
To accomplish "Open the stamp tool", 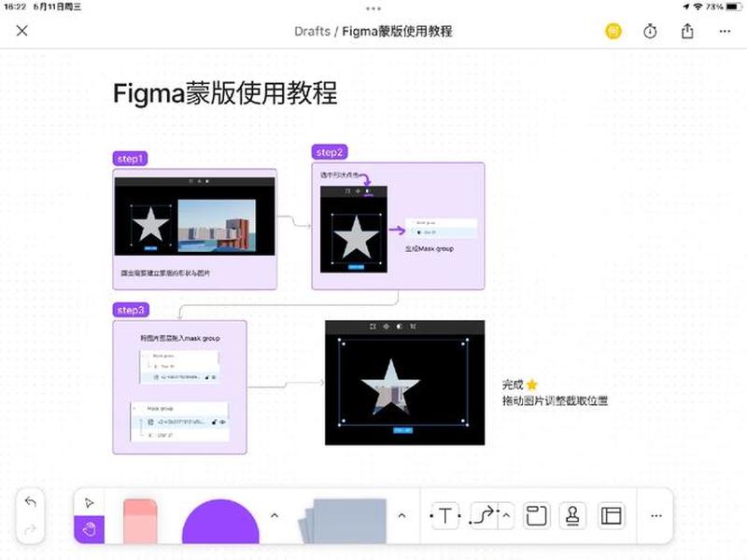I will coord(572,516).
